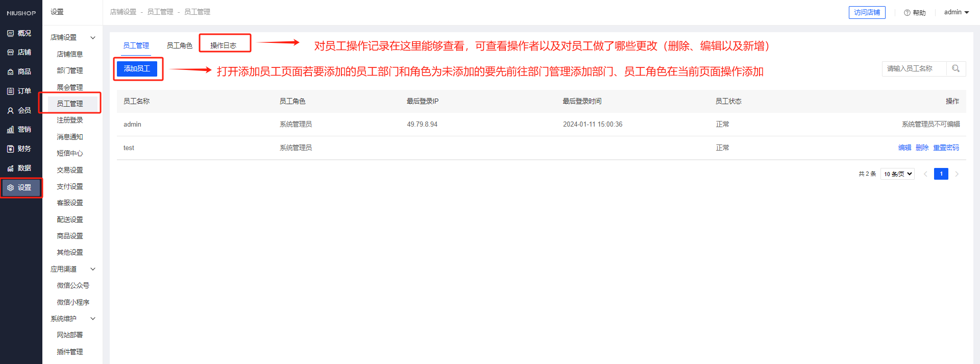The height and width of the screenshot is (364, 980).
Task: Select the 商品 goods bag icon
Action: point(10,72)
